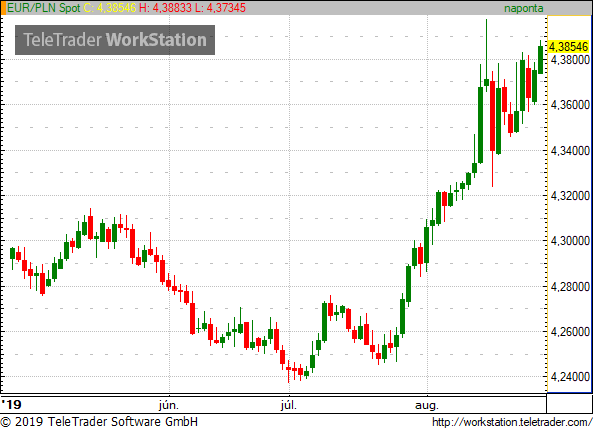Screen dimensions: 593x431
Task: Click the 4,36000 price axis label
Action: 570,105
